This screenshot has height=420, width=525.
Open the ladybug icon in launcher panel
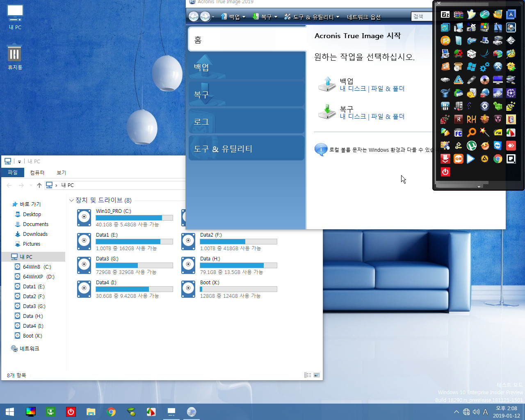pos(459,54)
